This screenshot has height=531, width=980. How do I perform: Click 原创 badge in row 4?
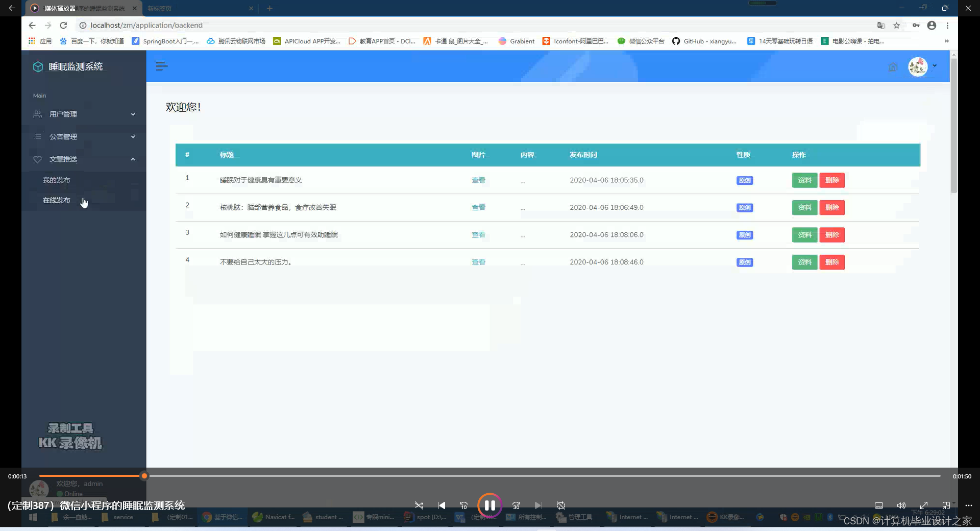pos(745,262)
